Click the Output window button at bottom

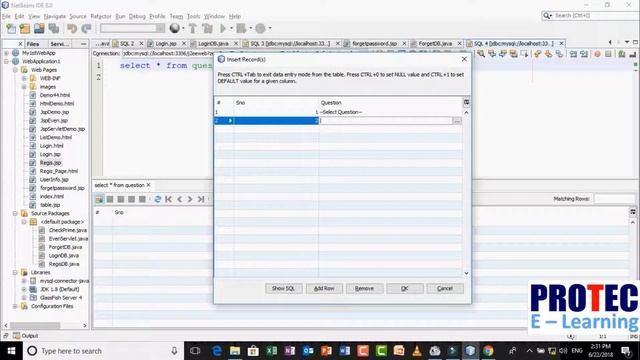tap(25, 336)
